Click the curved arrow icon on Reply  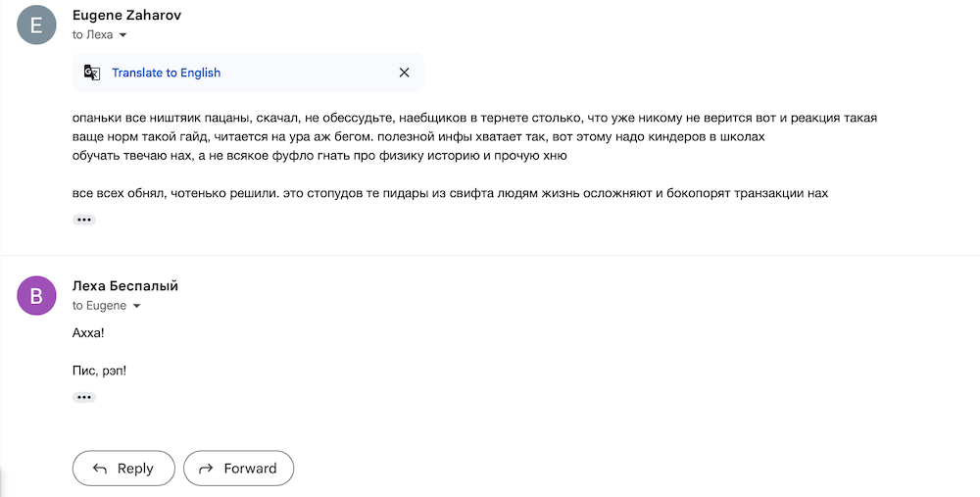click(99, 469)
